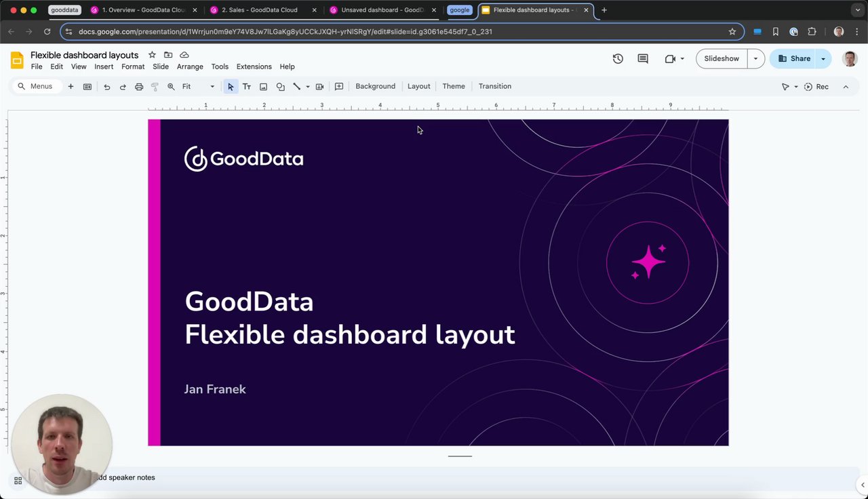Open the grid view icon at the bottom left
The image size is (868, 499).
pyautogui.click(x=18, y=481)
